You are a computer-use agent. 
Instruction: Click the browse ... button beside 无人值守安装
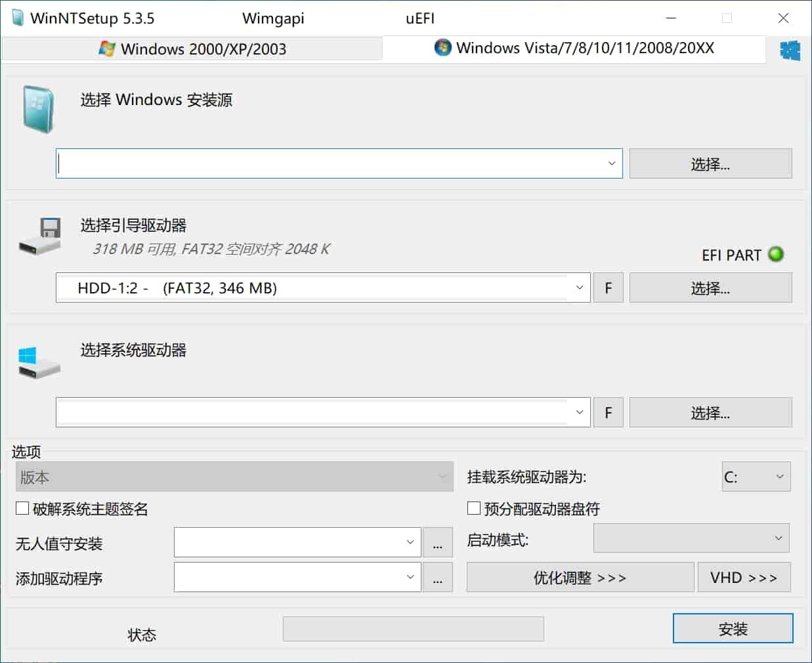[x=438, y=542]
